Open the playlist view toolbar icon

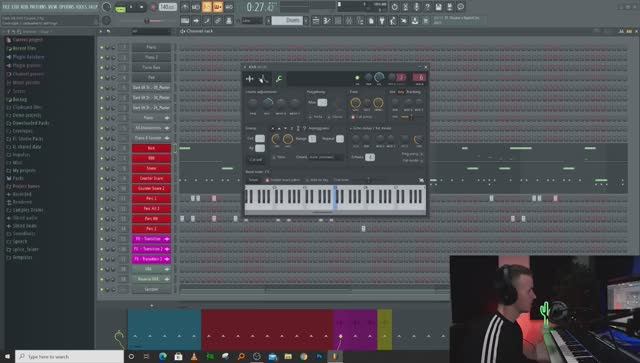click(x=316, y=20)
